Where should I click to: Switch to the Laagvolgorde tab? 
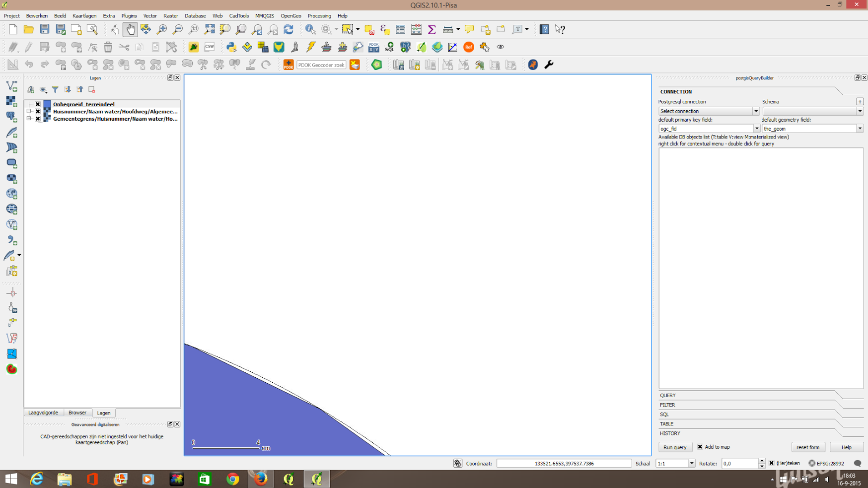tap(43, 413)
